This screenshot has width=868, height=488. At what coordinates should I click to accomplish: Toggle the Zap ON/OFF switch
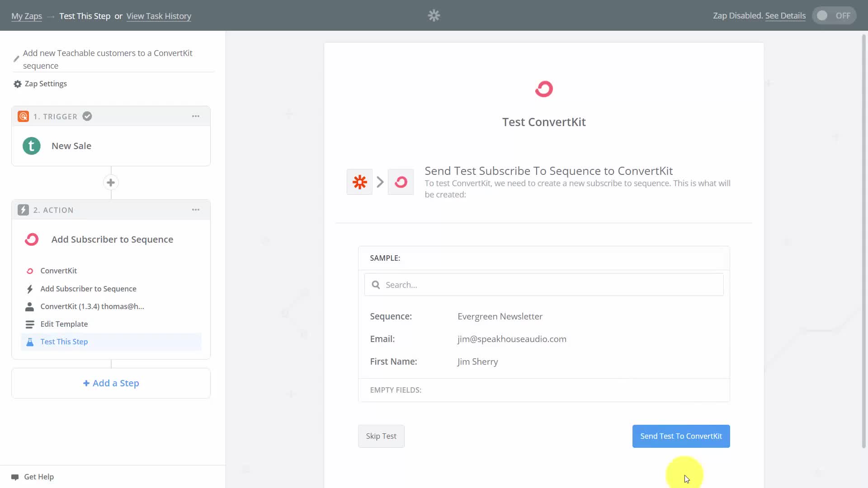pyautogui.click(x=834, y=15)
